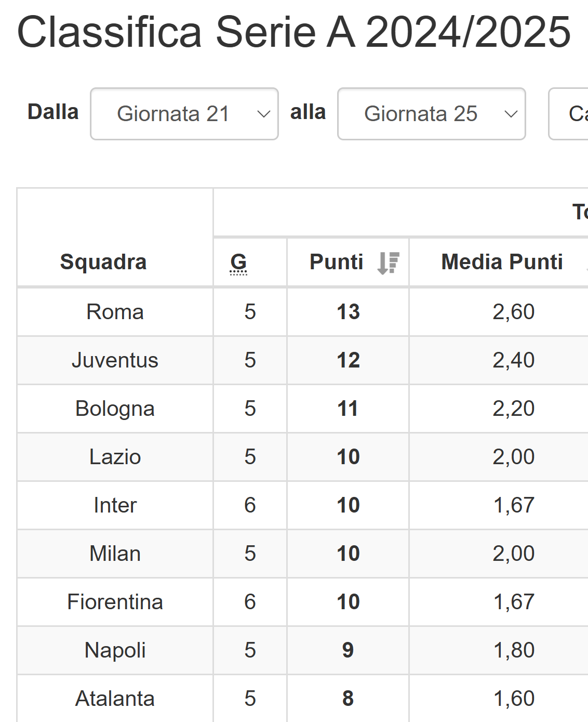Open the Giornata 21 start dropdown
The height and width of the screenshot is (722, 588).
click(184, 114)
